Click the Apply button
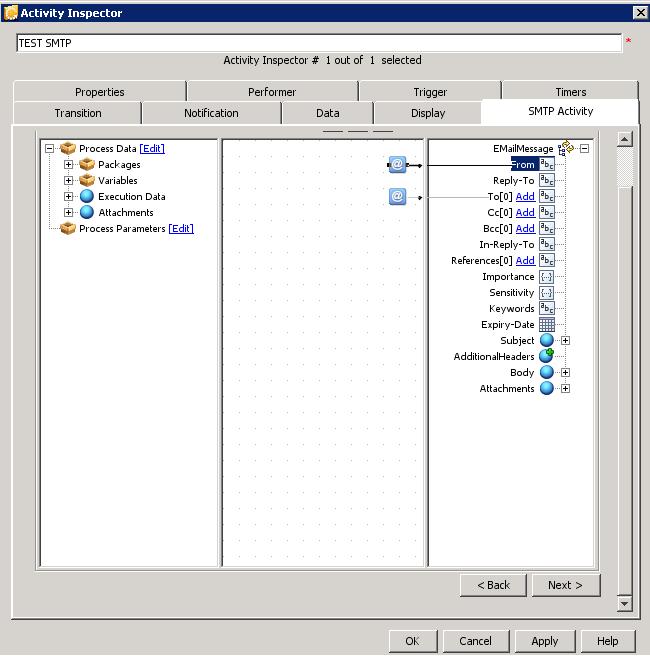 [545, 641]
